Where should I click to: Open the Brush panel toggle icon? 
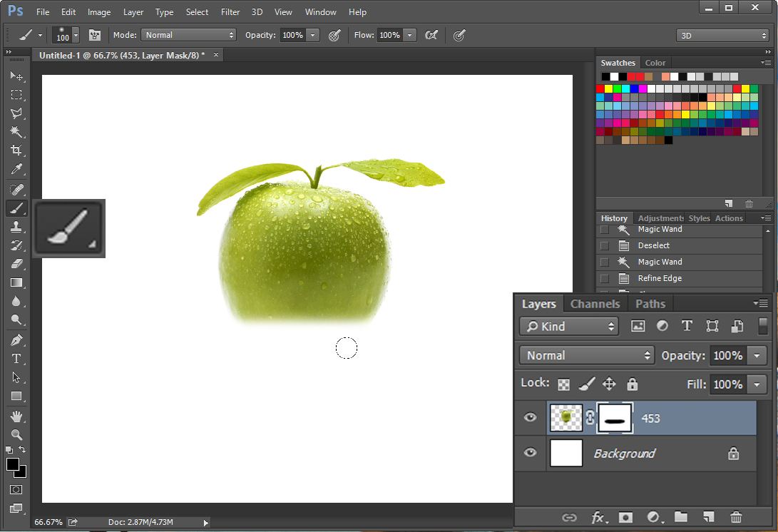click(94, 35)
